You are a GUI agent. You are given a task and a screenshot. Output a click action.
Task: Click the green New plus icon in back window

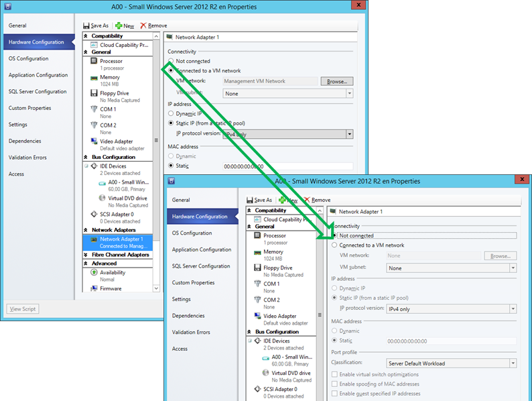119,25
